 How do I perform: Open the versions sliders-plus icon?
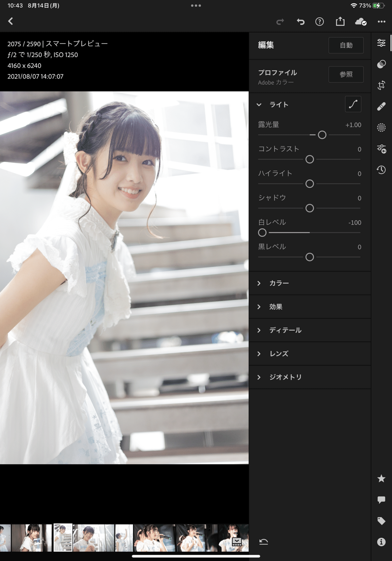pos(381,149)
